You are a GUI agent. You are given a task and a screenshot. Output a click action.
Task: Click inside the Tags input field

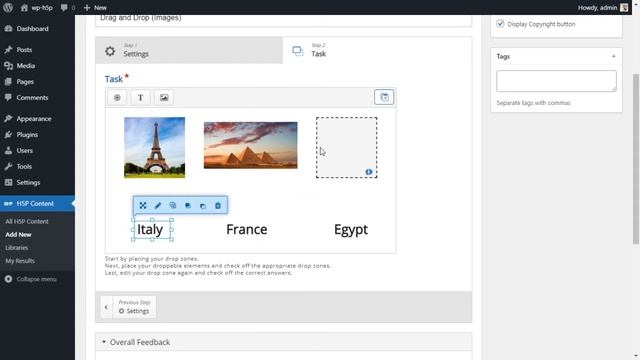click(556, 81)
